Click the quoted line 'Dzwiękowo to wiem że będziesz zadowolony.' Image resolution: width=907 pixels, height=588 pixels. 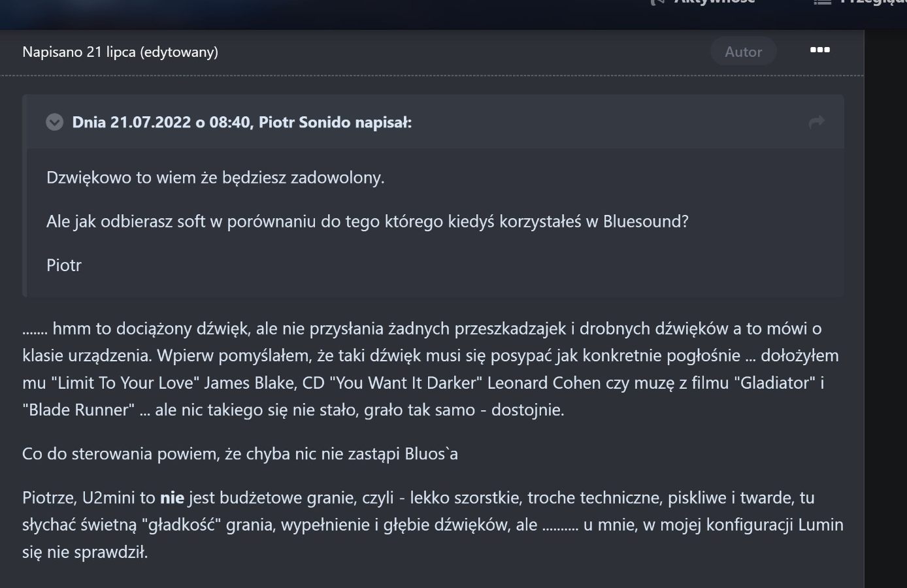(215, 178)
